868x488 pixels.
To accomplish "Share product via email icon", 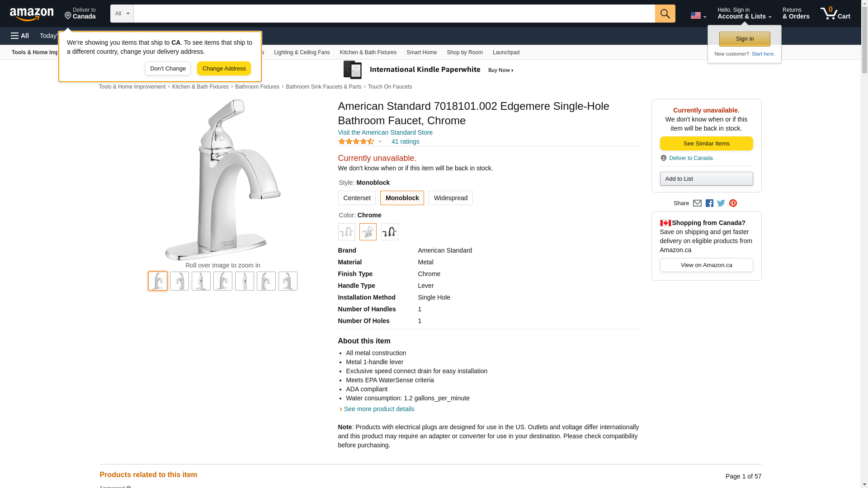I will [697, 203].
